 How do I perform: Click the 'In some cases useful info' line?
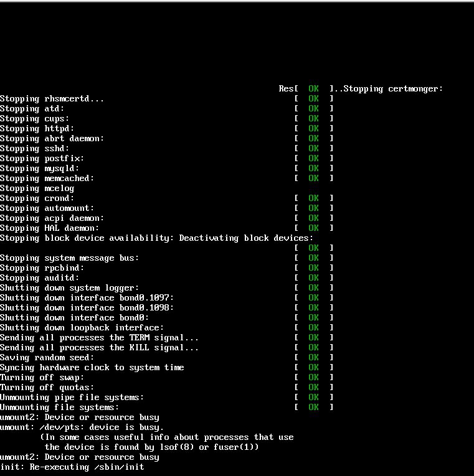(x=167, y=437)
